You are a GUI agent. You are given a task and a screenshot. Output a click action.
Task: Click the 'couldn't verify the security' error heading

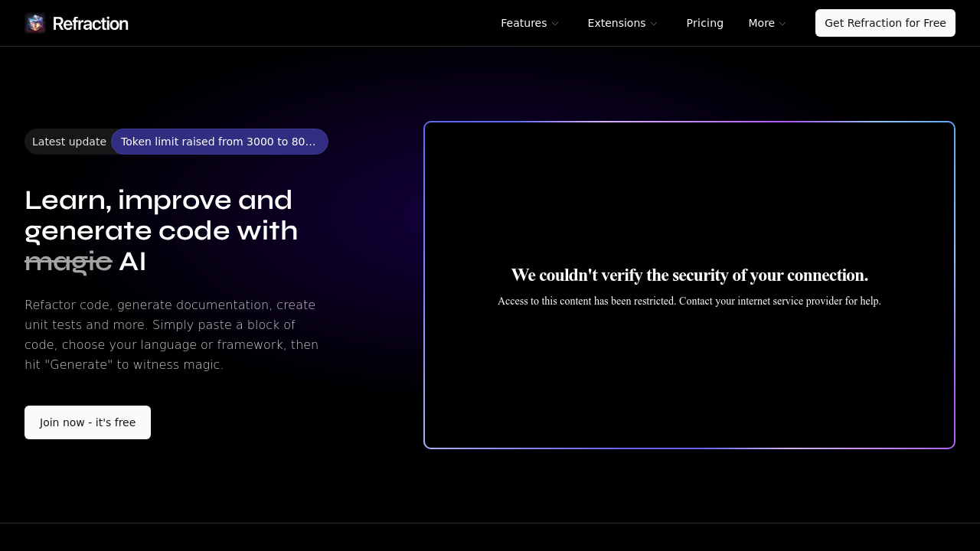click(x=689, y=275)
